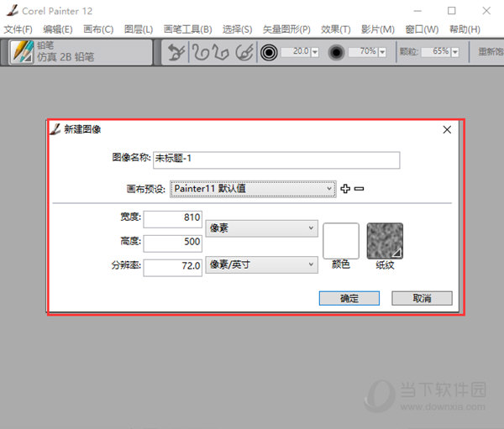Click the 分辨率 field showing 72.0

[172, 268]
